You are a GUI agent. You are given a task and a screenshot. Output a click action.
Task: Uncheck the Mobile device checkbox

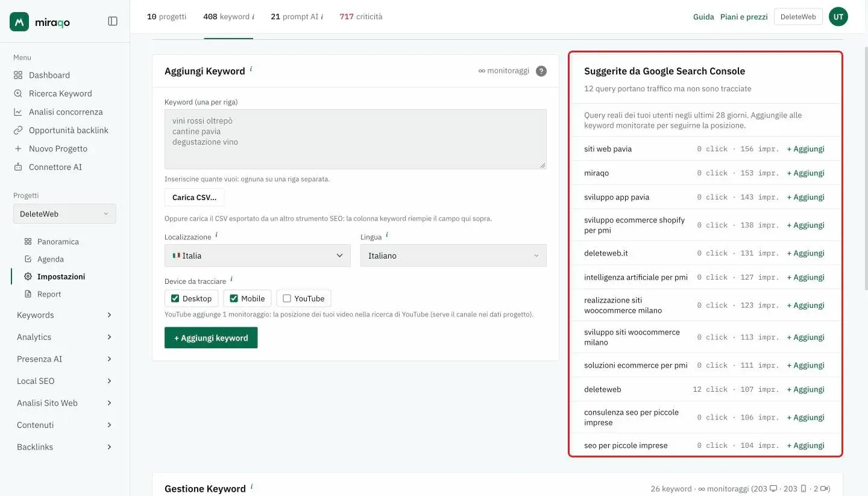pos(234,298)
